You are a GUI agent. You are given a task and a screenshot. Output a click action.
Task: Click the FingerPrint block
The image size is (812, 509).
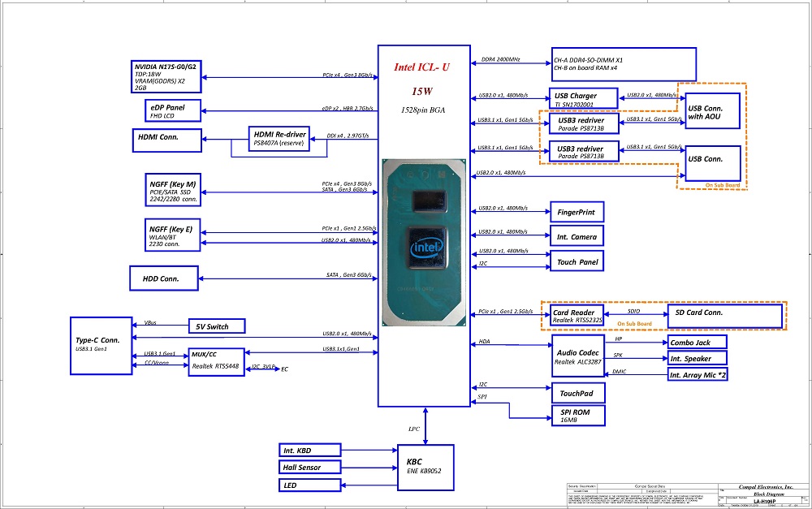(577, 212)
